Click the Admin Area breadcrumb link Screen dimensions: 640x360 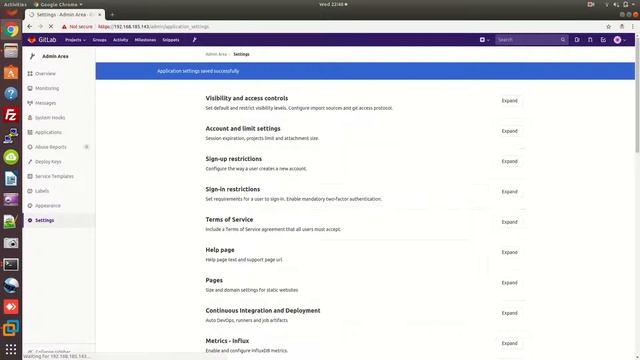pyautogui.click(x=216, y=54)
